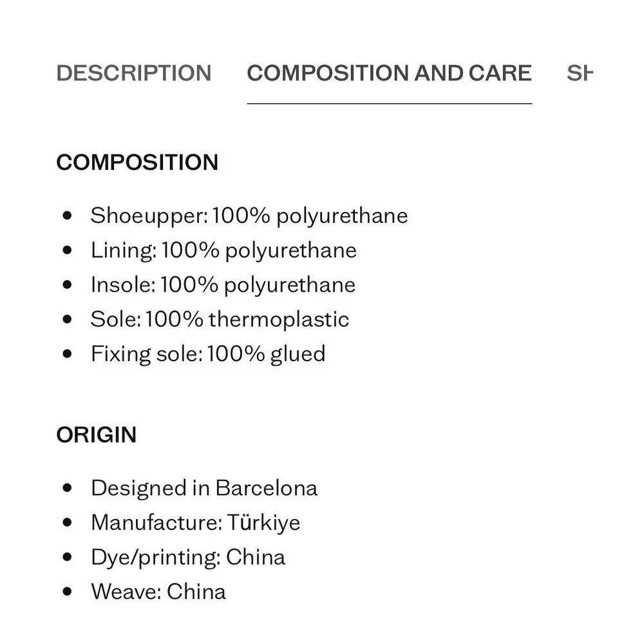This screenshot has width=644, height=644.
Task: Click the bullet beside Lining
Action: 68,250
